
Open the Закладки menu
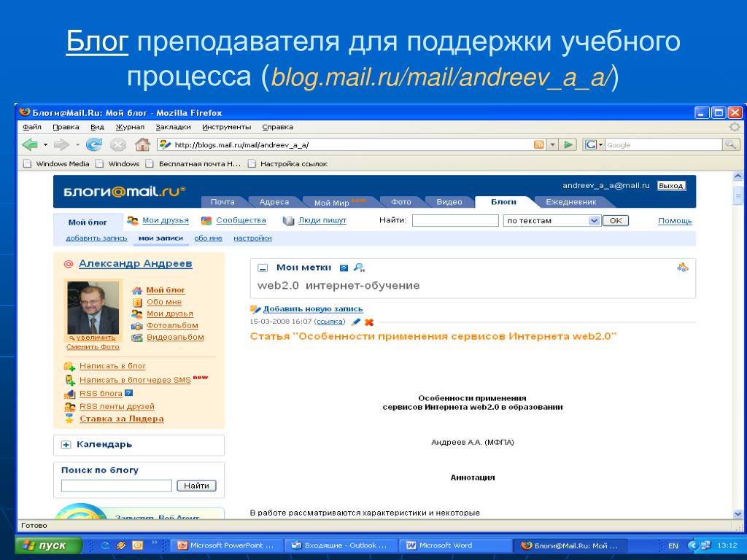(x=173, y=127)
